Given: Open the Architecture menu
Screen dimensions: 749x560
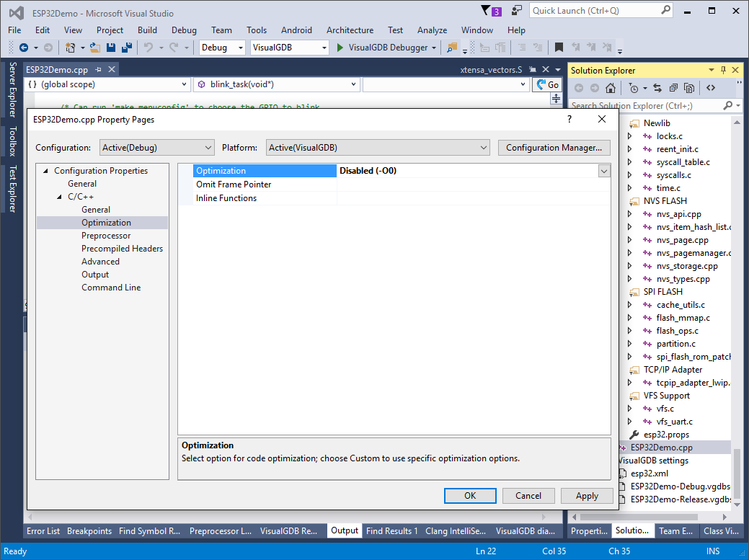Looking at the screenshot, I should click(x=350, y=30).
